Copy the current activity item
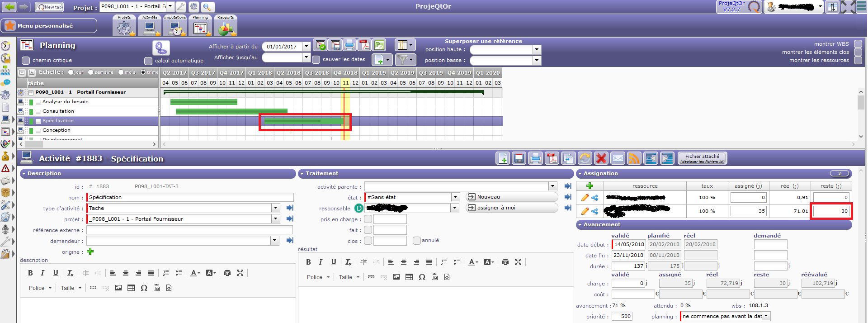The height and width of the screenshot is (323, 868). 568,158
